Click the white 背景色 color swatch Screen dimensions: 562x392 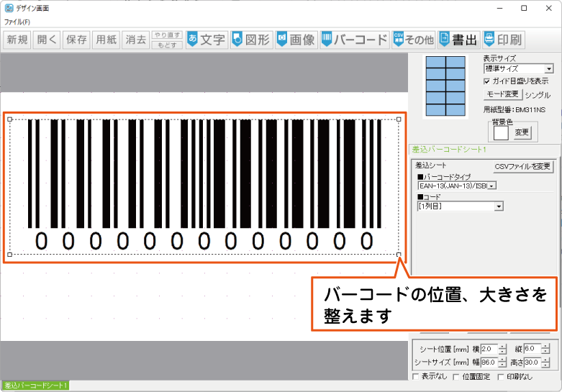coord(501,133)
